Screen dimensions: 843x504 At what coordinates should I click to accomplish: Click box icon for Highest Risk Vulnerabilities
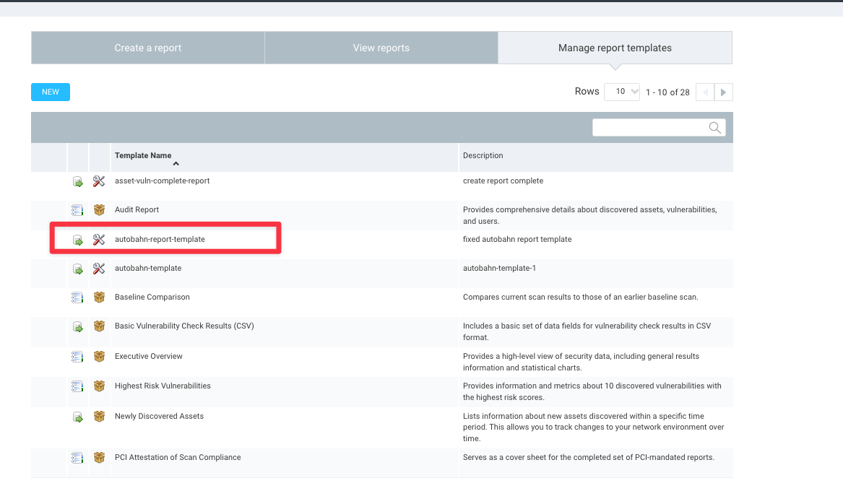click(99, 386)
